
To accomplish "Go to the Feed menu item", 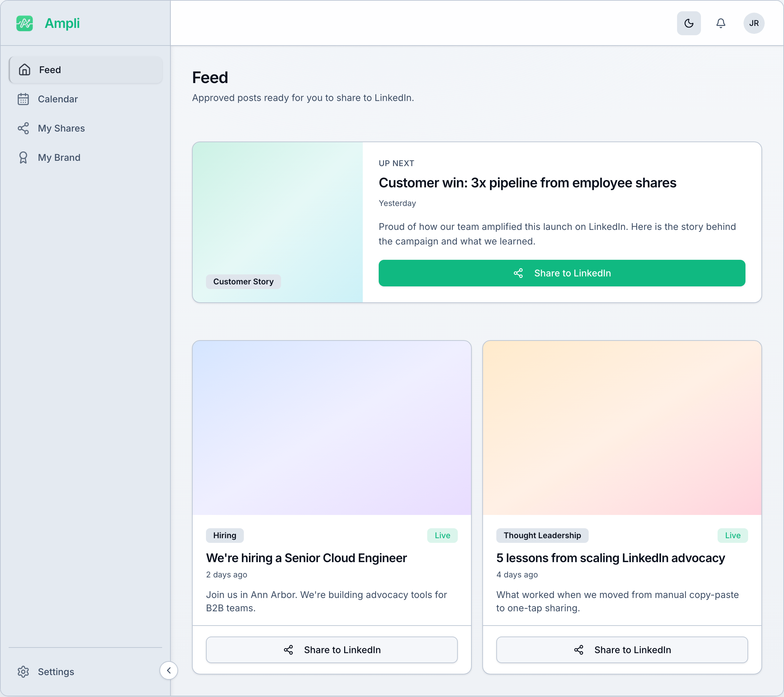I will click(x=85, y=70).
